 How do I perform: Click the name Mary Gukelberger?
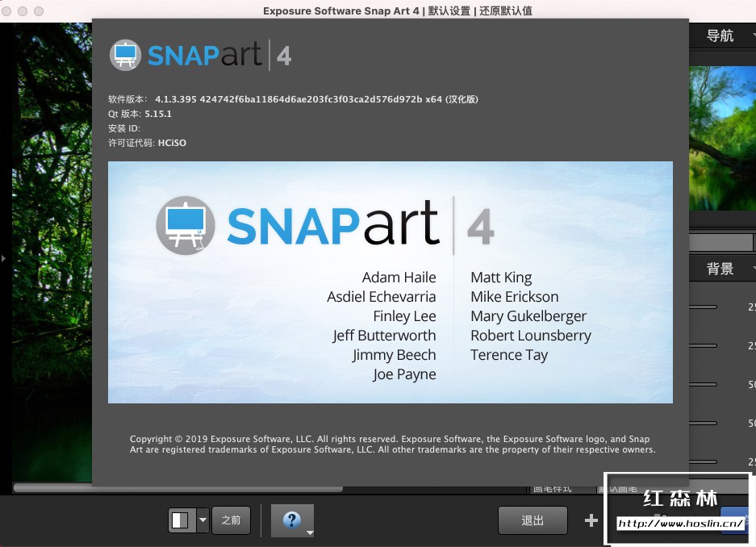pyautogui.click(x=528, y=316)
